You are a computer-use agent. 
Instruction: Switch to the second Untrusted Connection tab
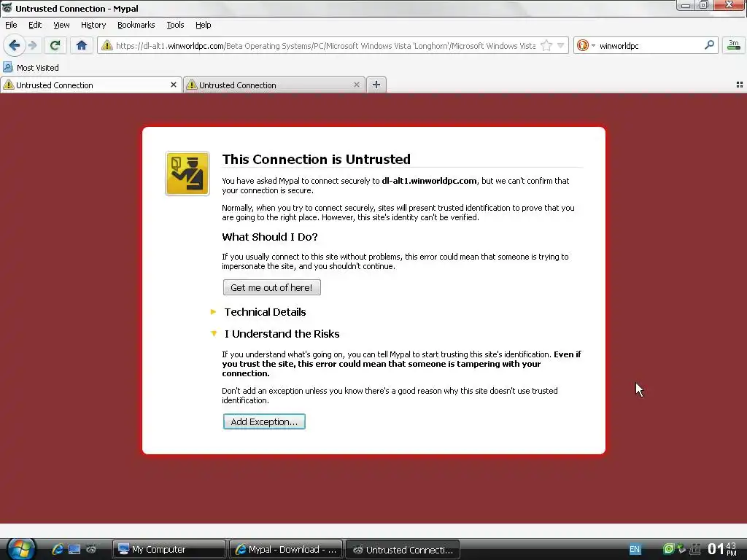pos(274,85)
